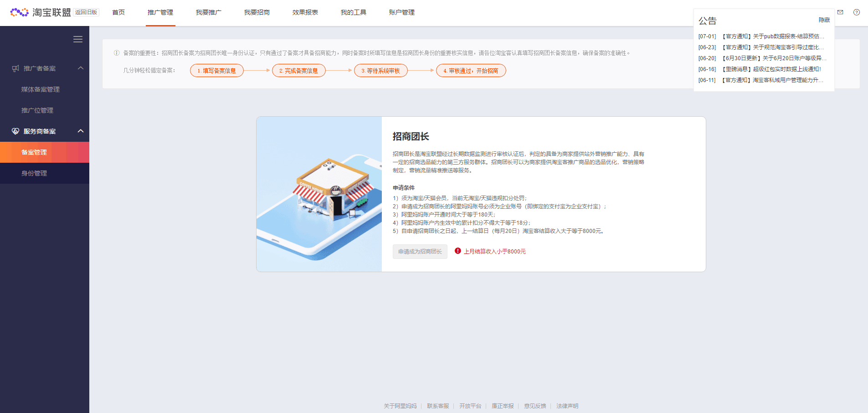Switch to 效果报表 tab
The width and height of the screenshot is (868, 413).
(x=305, y=12)
